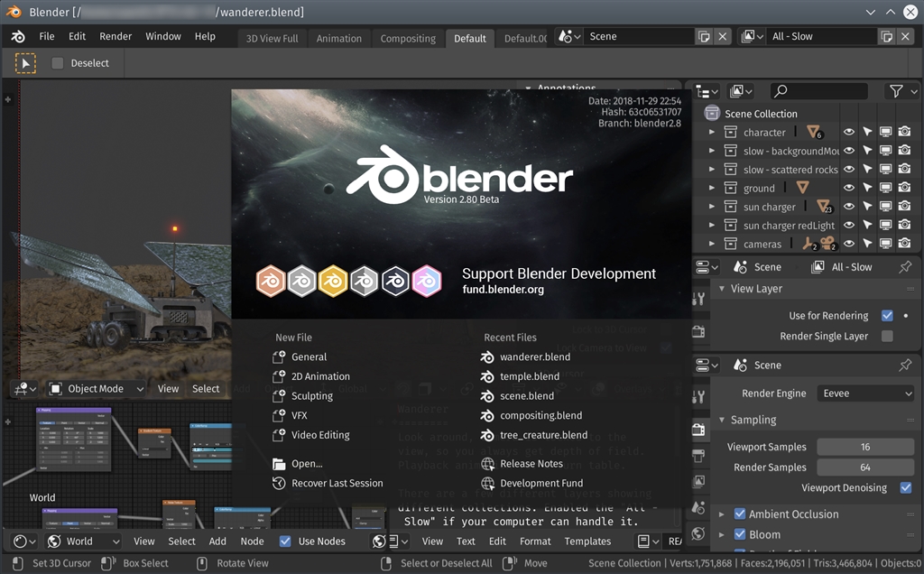Click the wanderer.blend file icon

(x=487, y=357)
